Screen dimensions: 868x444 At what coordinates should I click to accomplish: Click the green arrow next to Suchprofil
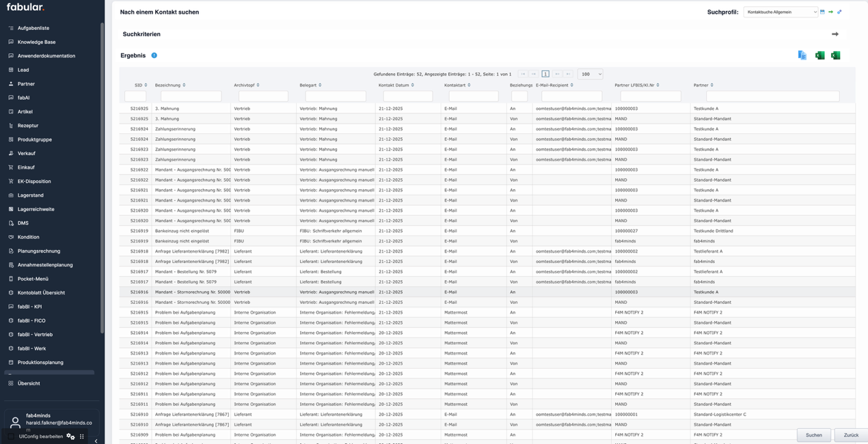pyautogui.click(x=831, y=12)
